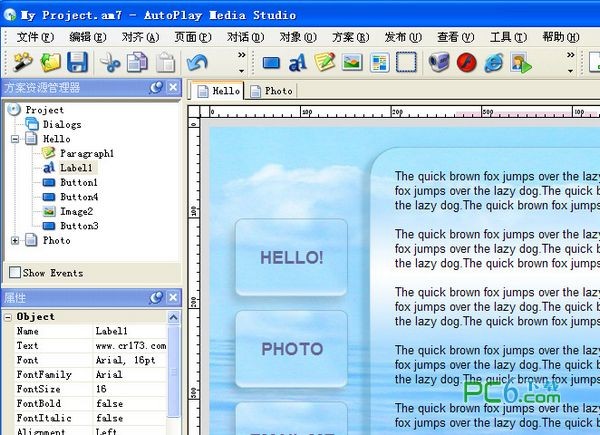Pin the project explorer panel
Screen dimensions: 600x435
coord(156,88)
